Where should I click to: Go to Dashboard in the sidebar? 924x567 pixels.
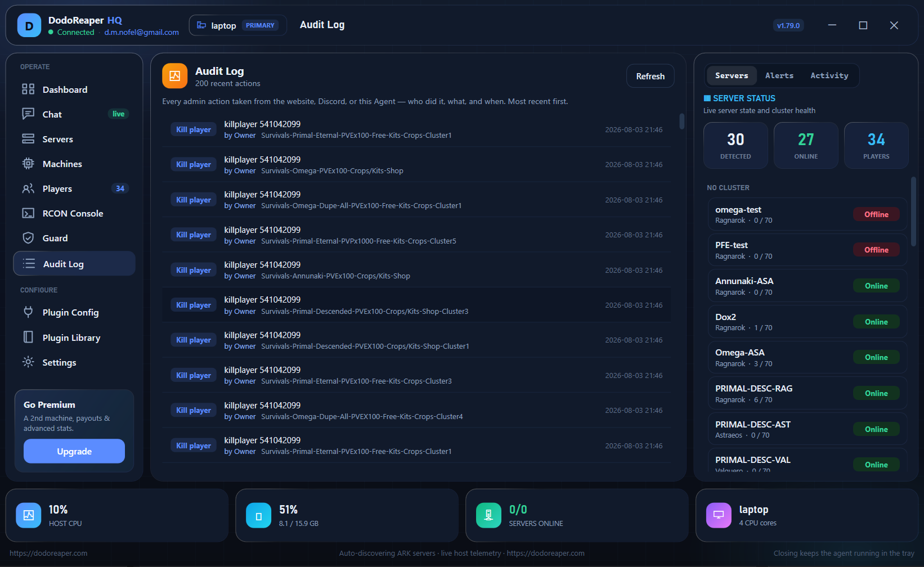click(x=74, y=89)
